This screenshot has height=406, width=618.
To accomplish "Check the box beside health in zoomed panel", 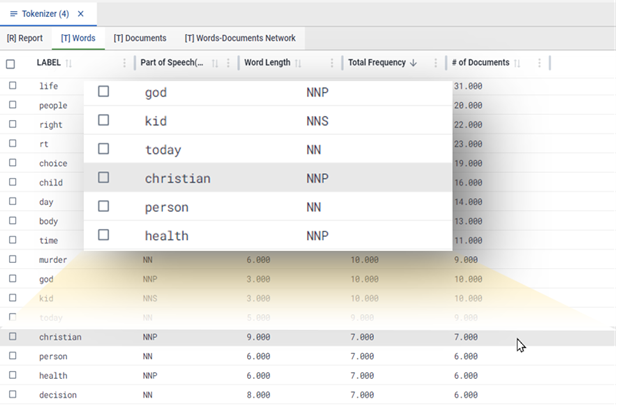I will pyautogui.click(x=103, y=235).
